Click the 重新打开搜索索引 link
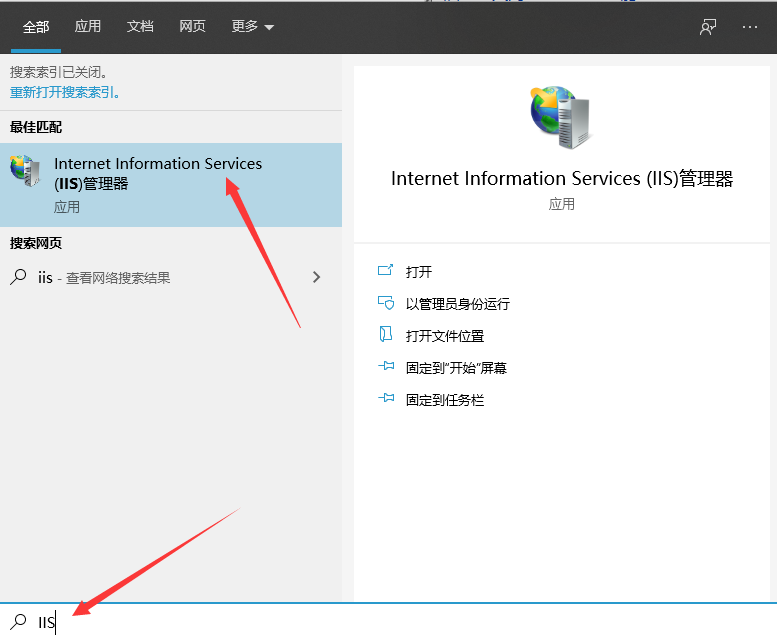 pyautogui.click(x=64, y=93)
